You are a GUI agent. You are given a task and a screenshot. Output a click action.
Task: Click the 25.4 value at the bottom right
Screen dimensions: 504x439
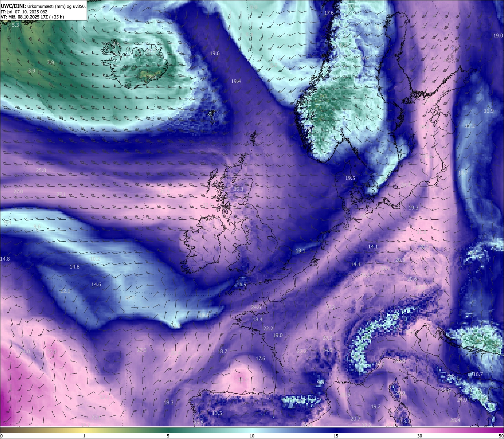[x=455, y=420]
